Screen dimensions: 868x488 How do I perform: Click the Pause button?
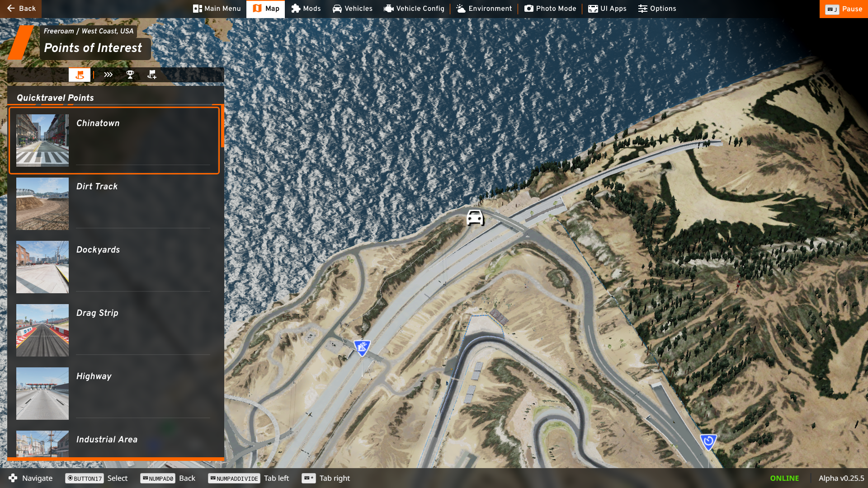[844, 9]
